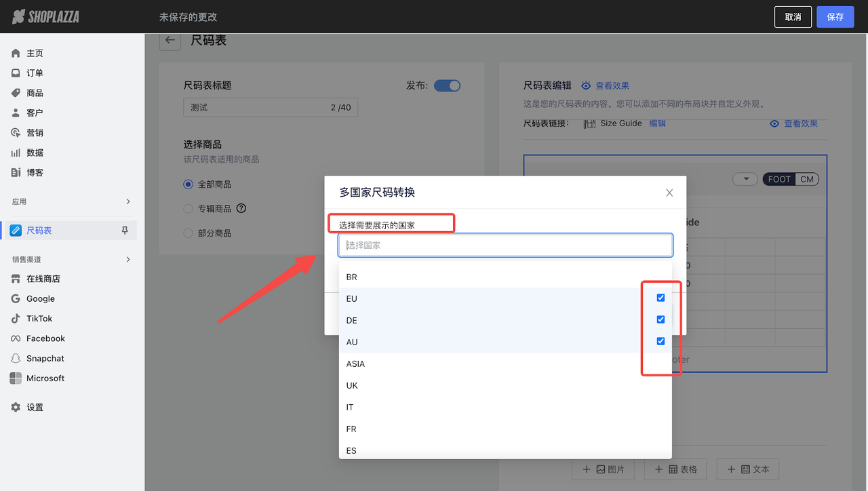The width and height of the screenshot is (868, 491).
Task: Click the 保存 save button
Action: (x=835, y=16)
